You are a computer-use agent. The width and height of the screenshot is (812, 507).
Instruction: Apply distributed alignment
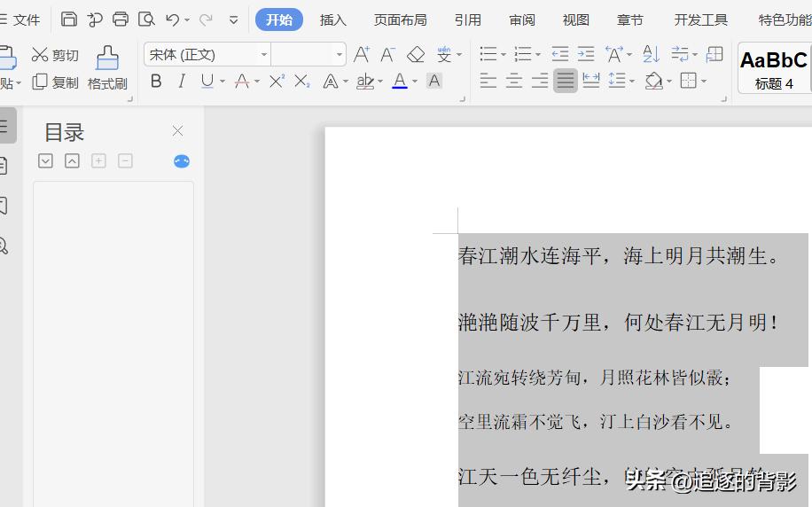pos(591,81)
